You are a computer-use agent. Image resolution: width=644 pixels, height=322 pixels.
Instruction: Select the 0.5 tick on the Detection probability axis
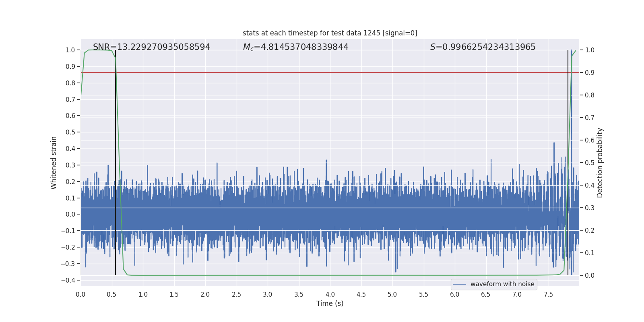coord(590,163)
